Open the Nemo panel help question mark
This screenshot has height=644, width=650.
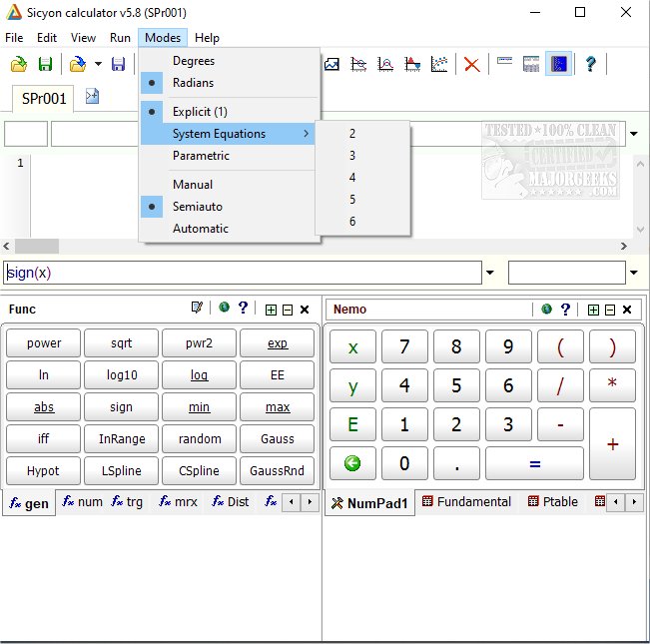point(565,310)
